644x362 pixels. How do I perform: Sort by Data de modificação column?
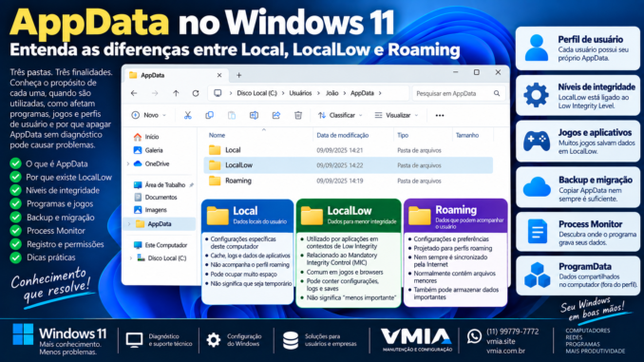coord(343,135)
